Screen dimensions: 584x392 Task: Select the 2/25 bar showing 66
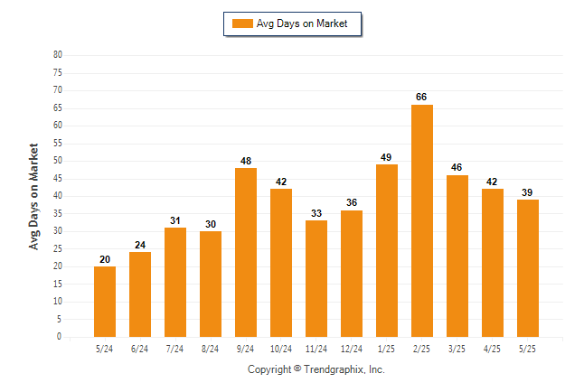click(x=422, y=220)
